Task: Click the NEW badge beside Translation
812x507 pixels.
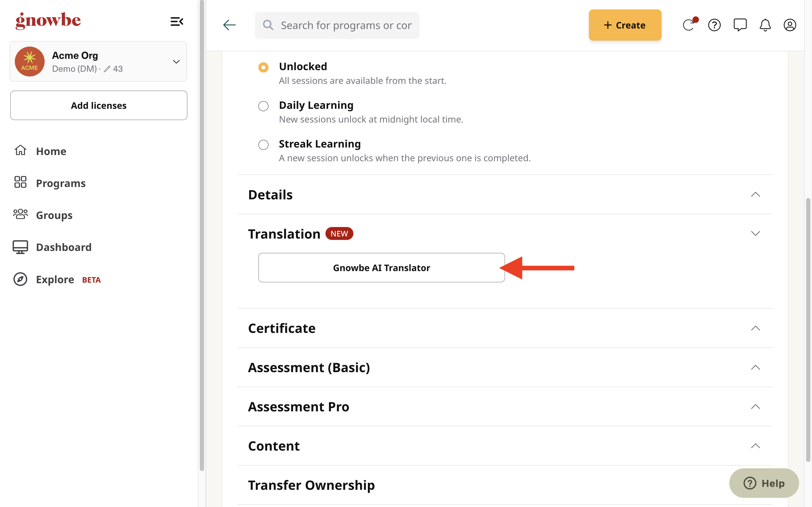Action: [339, 233]
